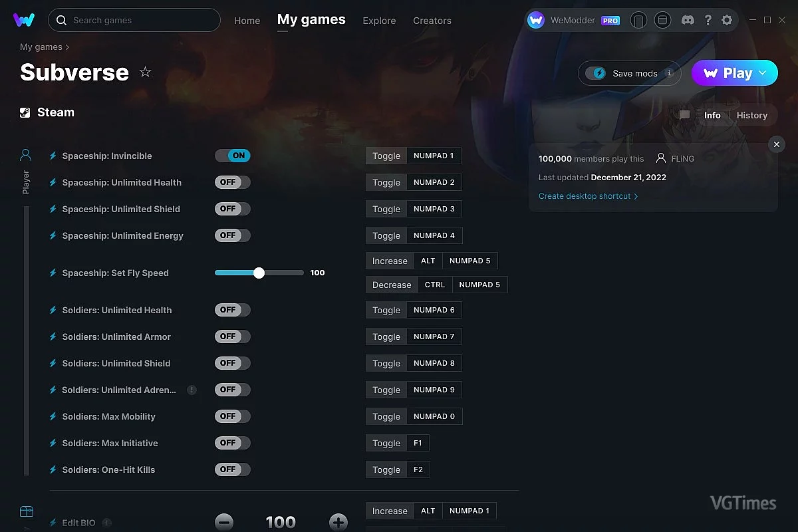Enable Spaceship: Unlimited Health toggle
798x532 pixels.
tap(233, 182)
